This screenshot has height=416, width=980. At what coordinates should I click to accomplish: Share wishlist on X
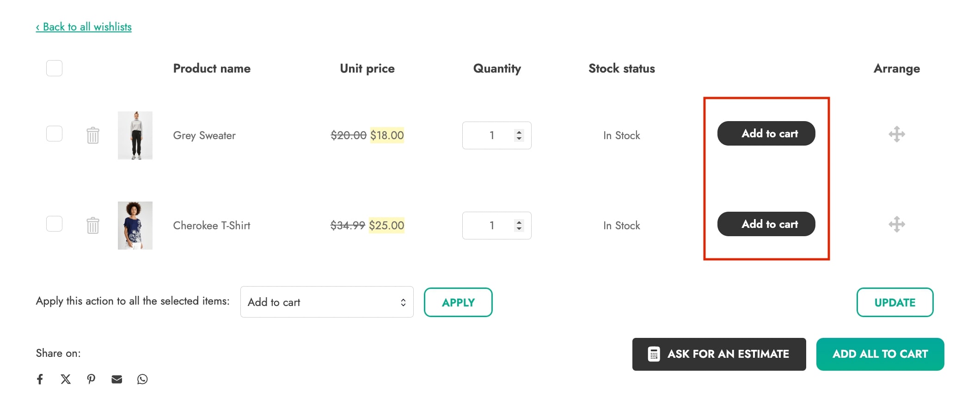point(66,379)
